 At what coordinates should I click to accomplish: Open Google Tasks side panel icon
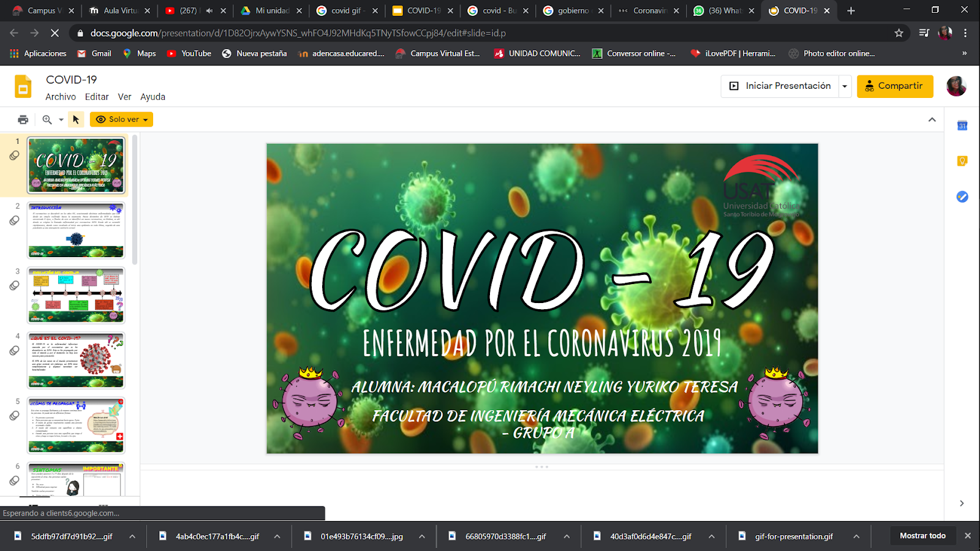(962, 197)
